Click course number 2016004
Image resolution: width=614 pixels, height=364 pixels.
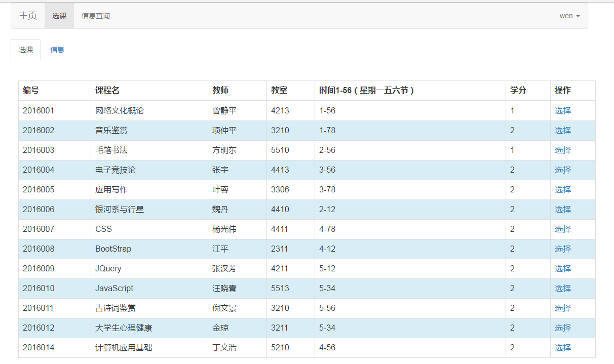click(39, 170)
